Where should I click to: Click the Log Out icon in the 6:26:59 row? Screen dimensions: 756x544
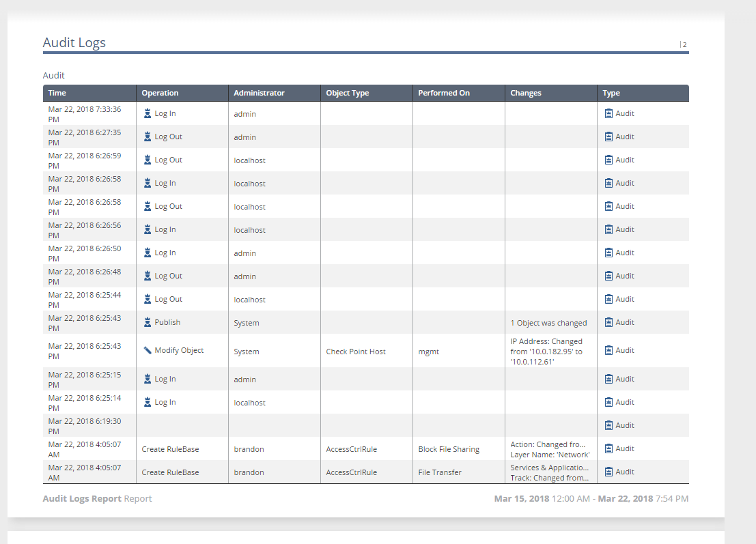(148, 160)
